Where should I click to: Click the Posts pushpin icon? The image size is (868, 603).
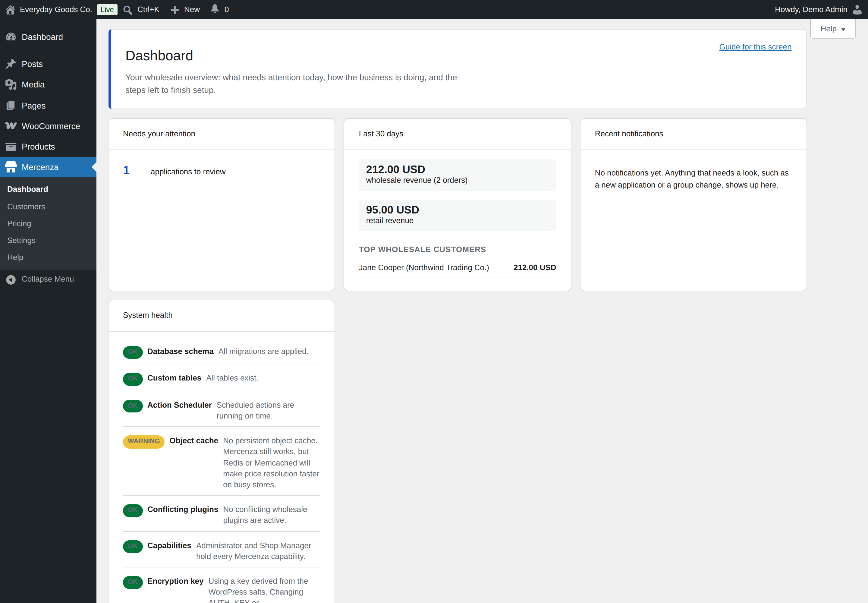[11, 64]
